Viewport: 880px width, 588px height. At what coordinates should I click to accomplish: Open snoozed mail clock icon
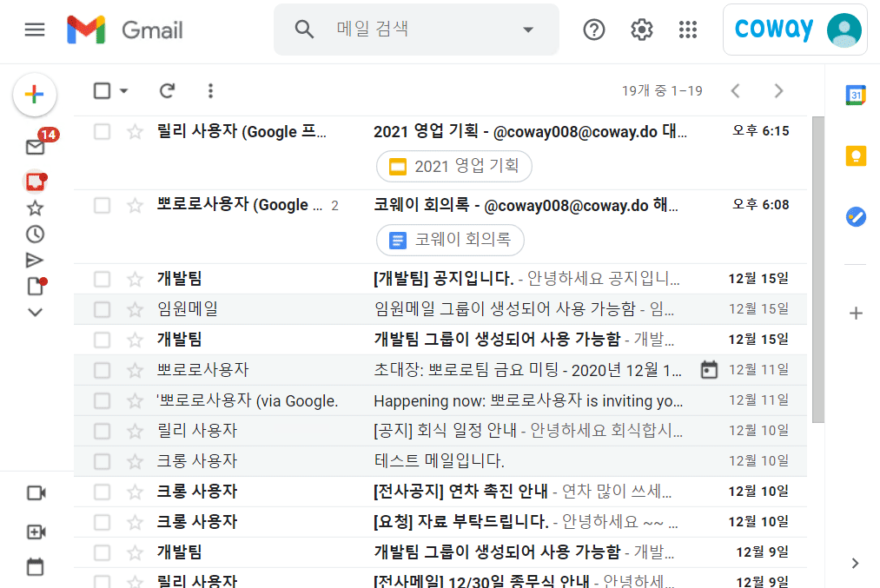[x=35, y=234]
